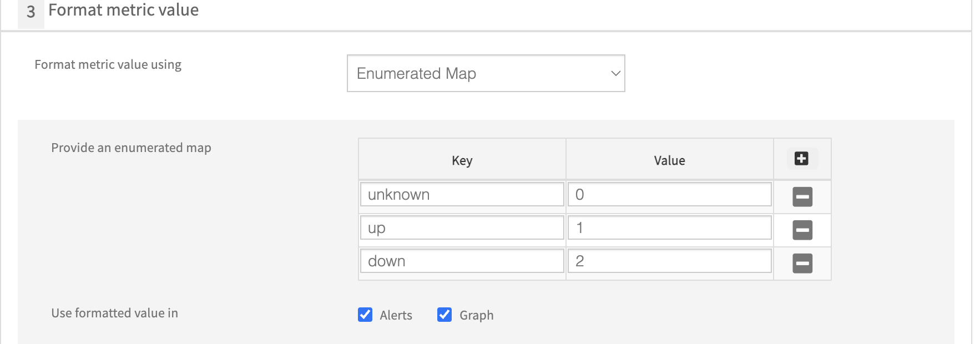Click the Key column header
980x344 pixels.
pos(462,160)
